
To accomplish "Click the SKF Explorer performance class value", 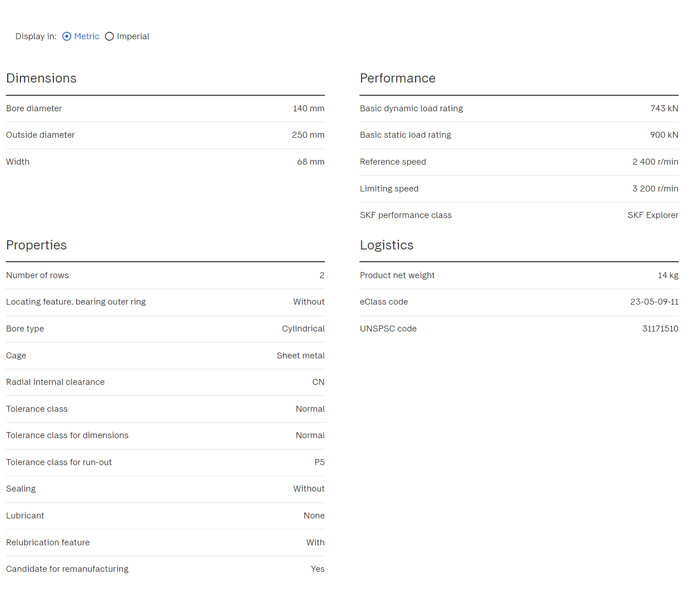I will coord(653,215).
